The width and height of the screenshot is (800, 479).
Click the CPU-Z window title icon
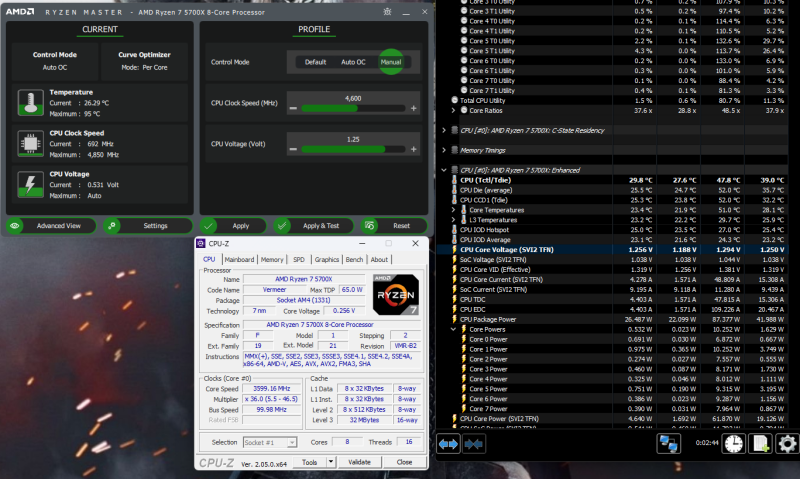(x=201, y=244)
